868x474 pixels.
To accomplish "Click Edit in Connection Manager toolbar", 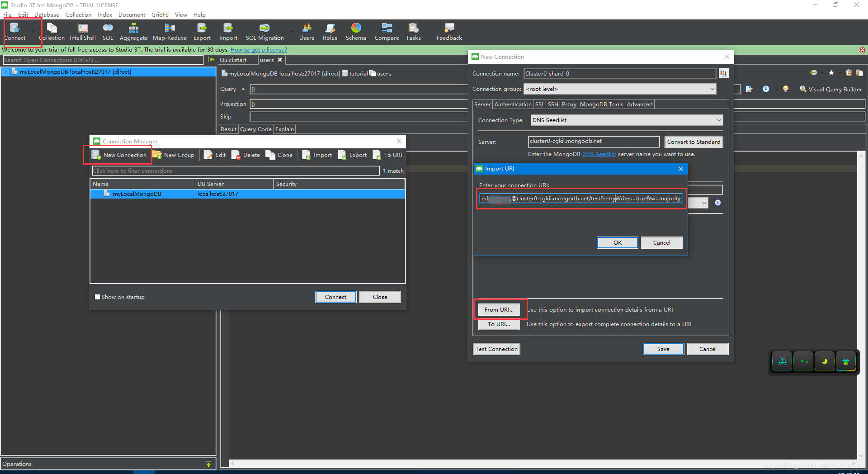I will [215, 155].
